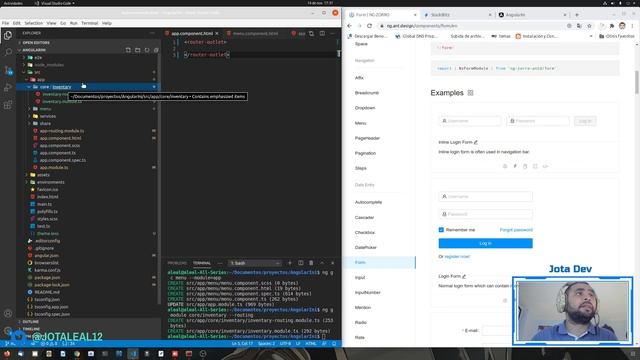Click the Username field in the inline login form
640x360 pixels.
(x=470, y=121)
